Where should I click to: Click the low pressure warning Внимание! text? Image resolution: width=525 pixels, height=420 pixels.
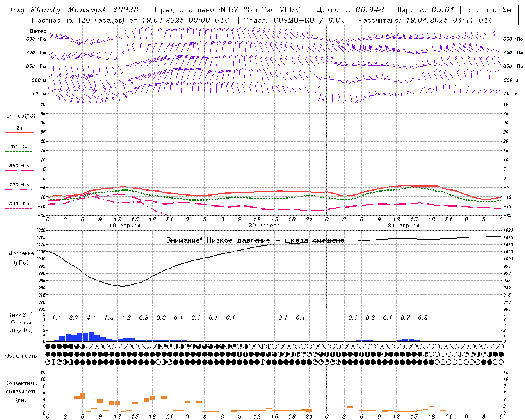pos(184,240)
